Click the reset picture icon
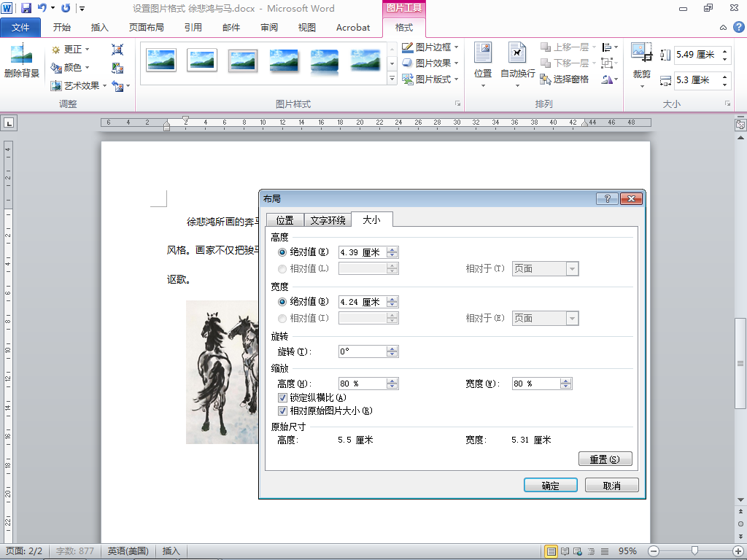Image resolution: width=747 pixels, height=560 pixels. pyautogui.click(x=117, y=86)
